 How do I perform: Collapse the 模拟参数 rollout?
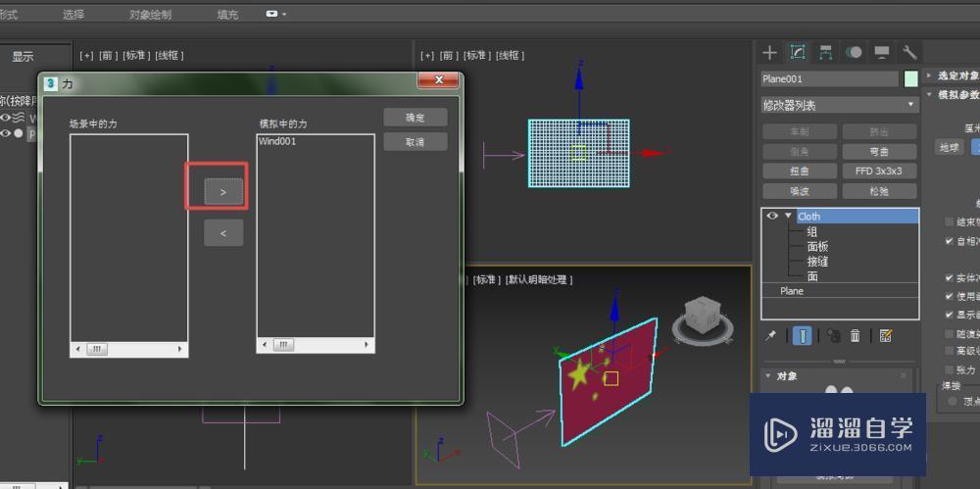pyautogui.click(x=929, y=94)
